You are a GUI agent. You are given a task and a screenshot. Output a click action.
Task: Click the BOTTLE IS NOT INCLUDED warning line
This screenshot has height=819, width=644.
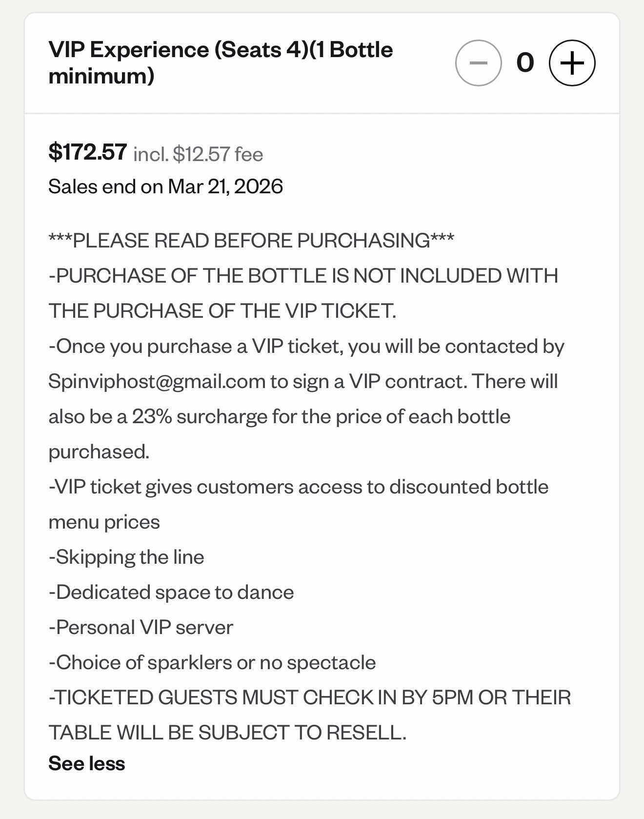click(303, 276)
